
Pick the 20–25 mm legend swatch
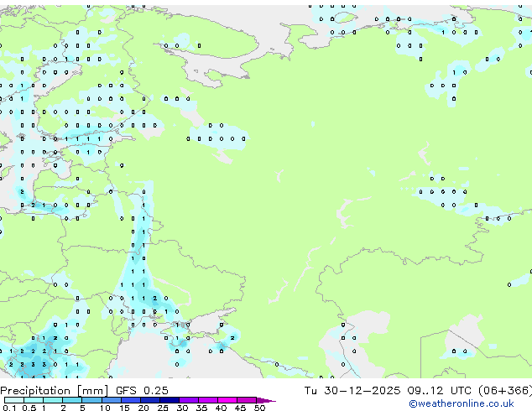click(x=150, y=400)
